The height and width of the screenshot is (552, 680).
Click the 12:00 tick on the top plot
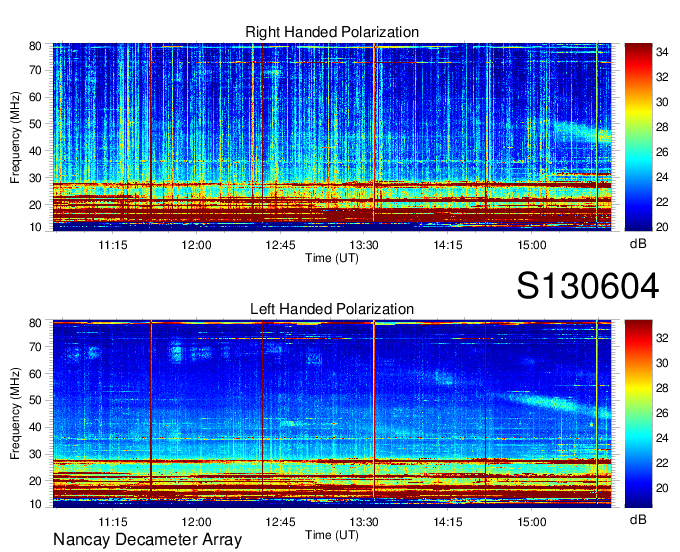pos(196,245)
